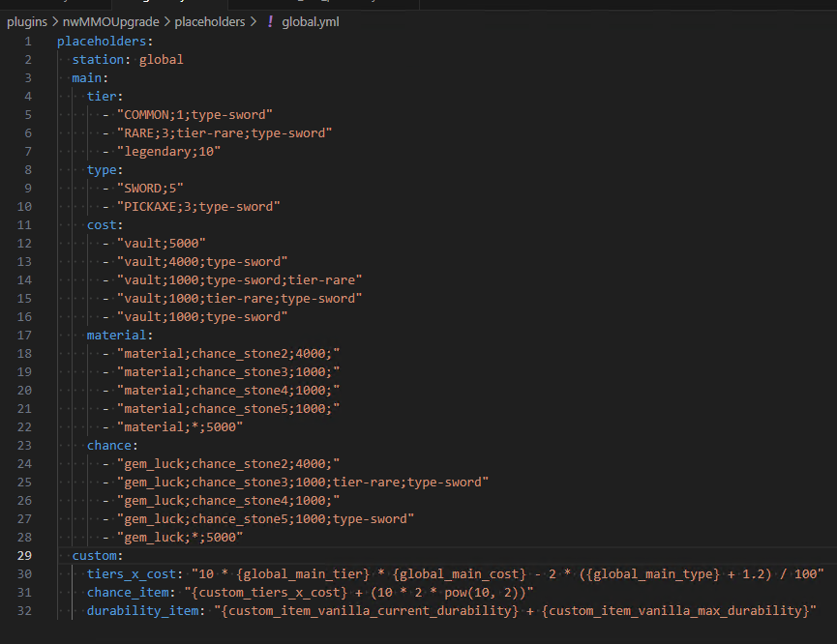Select line number 29 in the gutter
The height and width of the screenshot is (644, 837).
[x=24, y=555]
